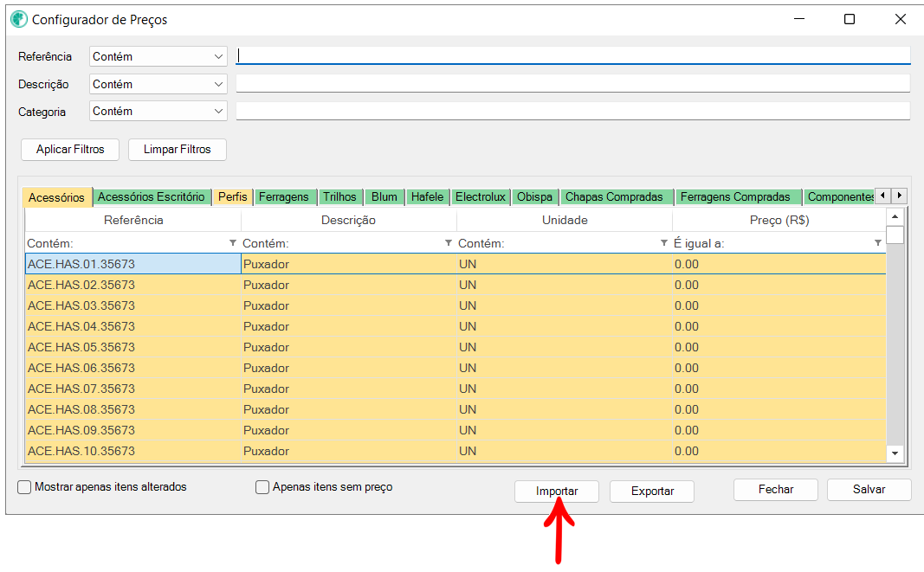This screenshot has width=924, height=572.
Task: Open the Obispa tab
Action: [534, 196]
